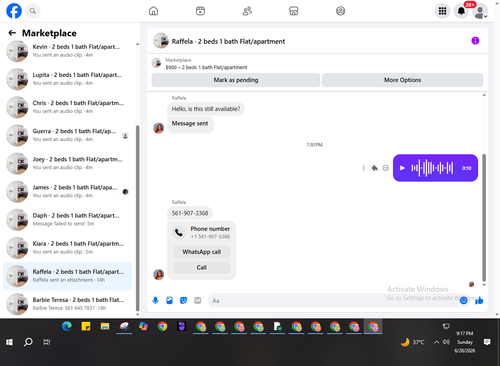
Task: Click the chat thread scrollbar
Action: pos(484,218)
